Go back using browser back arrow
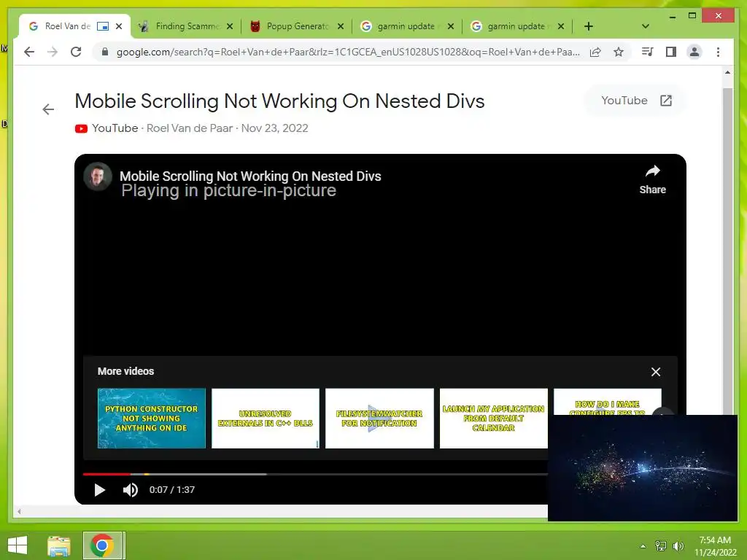Screen dimensions: 747x560 (x=29, y=52)
